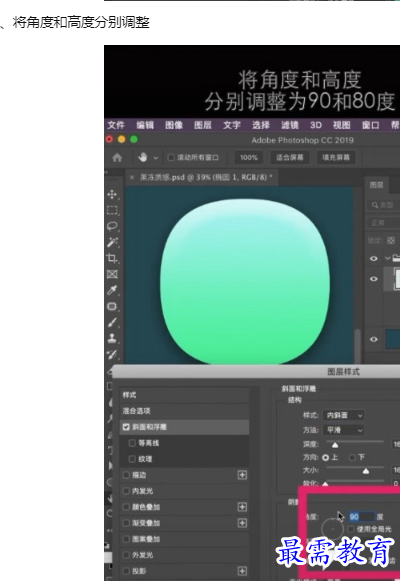The width and height of the screenshot is (400, 583).
Task: Select the Spot Healing Brush tool
Action: (x=112, y=306)
